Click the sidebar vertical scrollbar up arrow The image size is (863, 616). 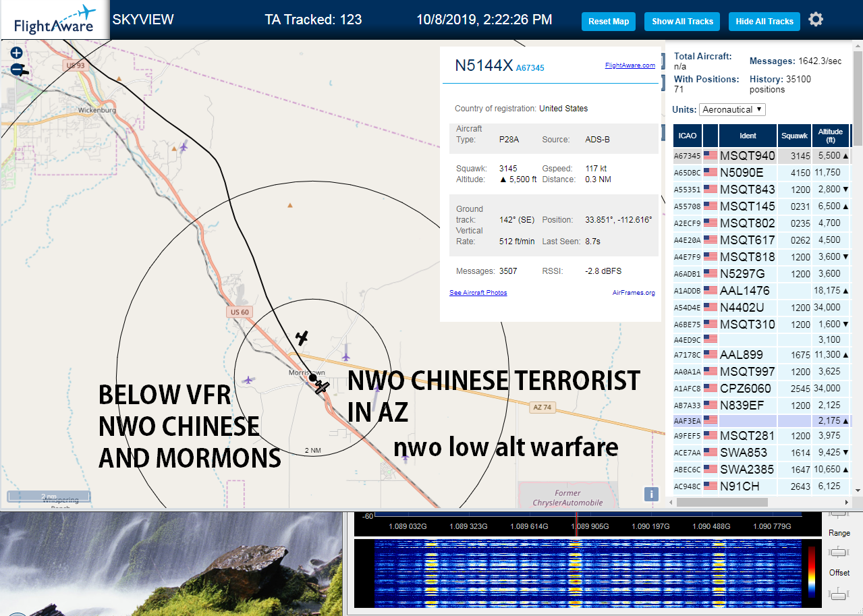[858, 45]
